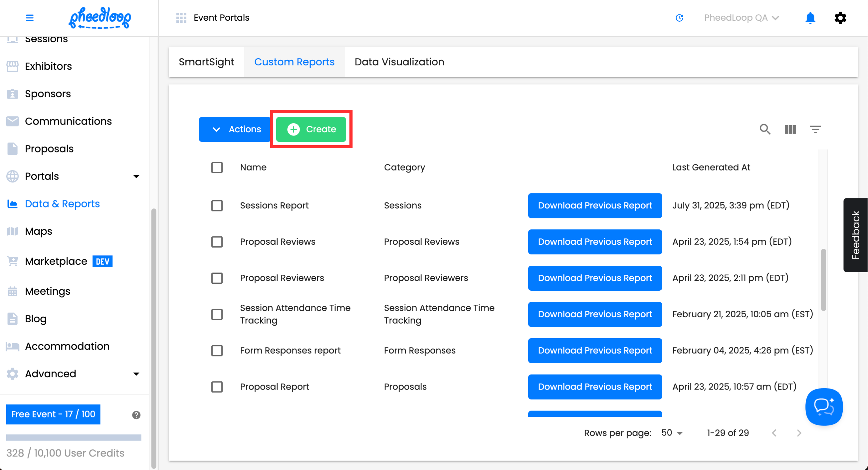Screen dimensions: 868x470
Task: Check the Proposal Reviewers checkbox
Action: tap(217, 278)
